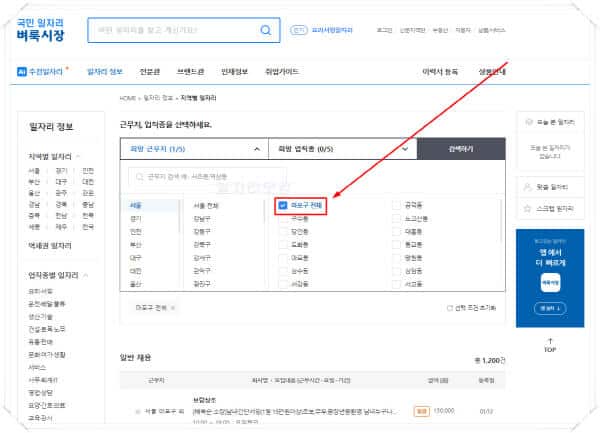Image resolution: width=600 pixels, height=433 pixels.
Task: Check the 공덕동 checkbox
Action: point(396,205)
